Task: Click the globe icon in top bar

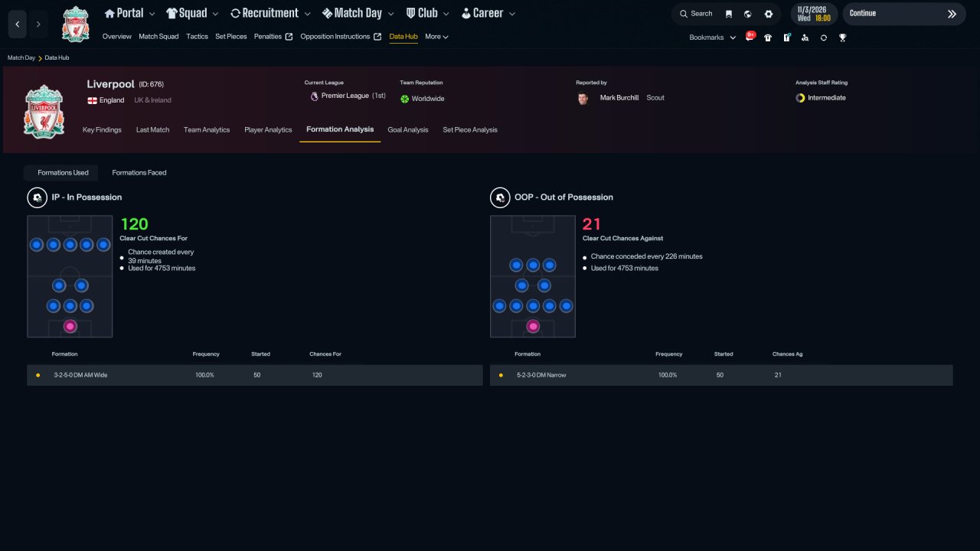Action: pyautogui.click(x=748, y=14)
